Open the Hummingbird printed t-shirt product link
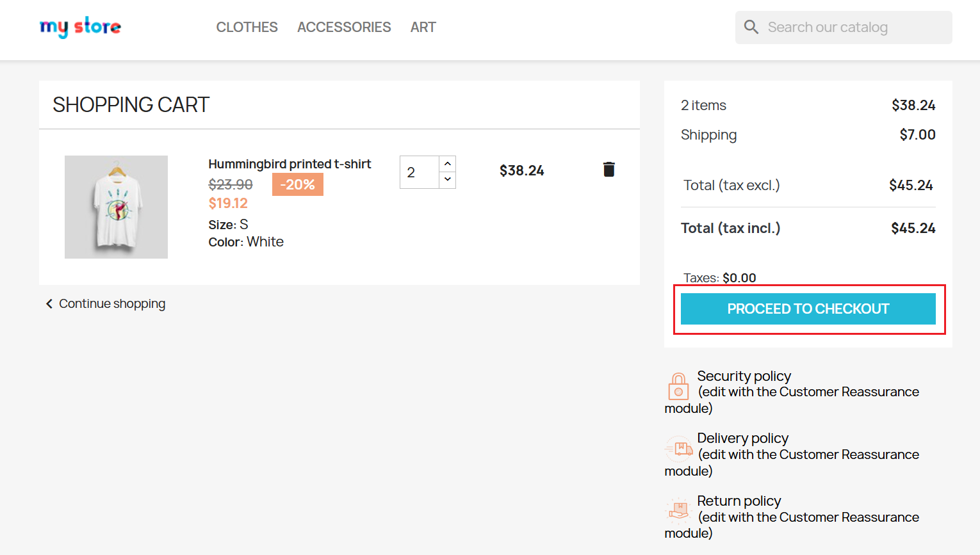The image size is (980, 555). coord(290,164)
